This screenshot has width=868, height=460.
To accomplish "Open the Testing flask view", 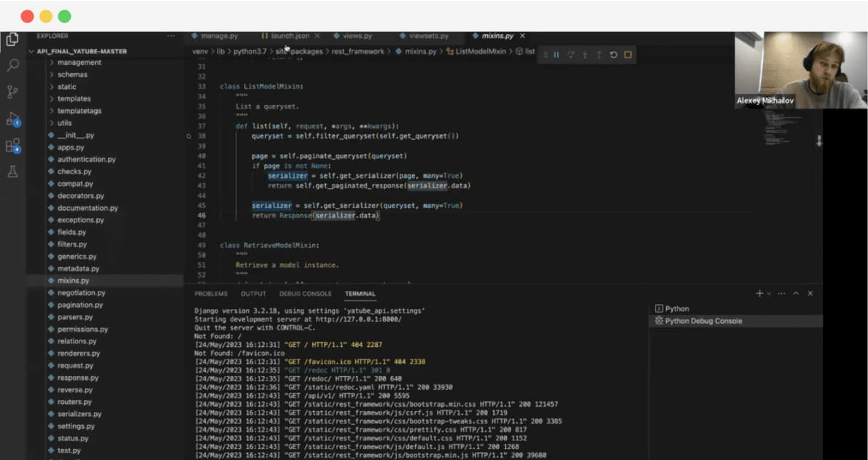I will [x=12, y=171].
